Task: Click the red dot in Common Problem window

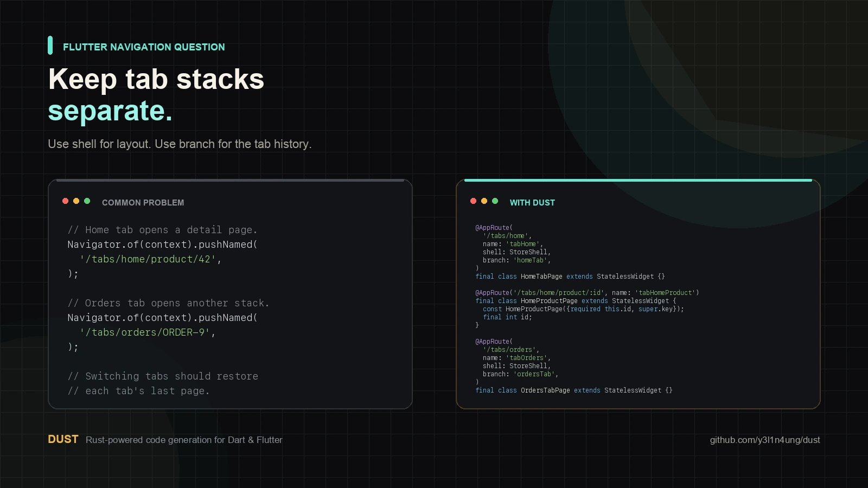Action: pos(65,201)
